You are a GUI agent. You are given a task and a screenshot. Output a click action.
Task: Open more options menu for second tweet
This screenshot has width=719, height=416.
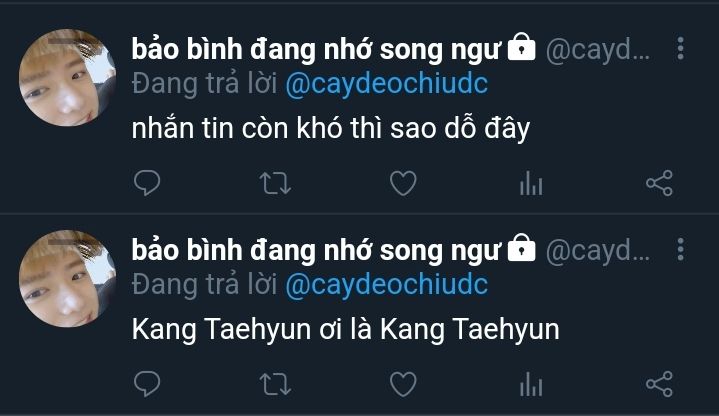click(x=681, y=248)
